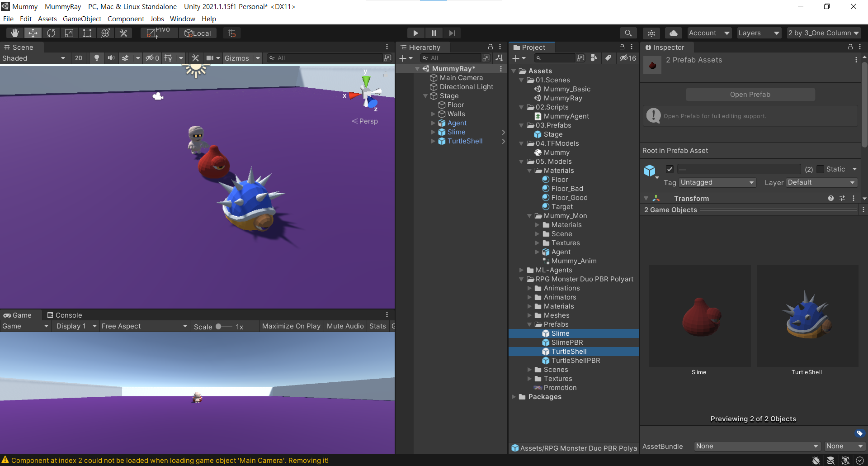Toggle hidden packages visibility count
The width and height of the screenshot is (868, 466).
point(627,58)
